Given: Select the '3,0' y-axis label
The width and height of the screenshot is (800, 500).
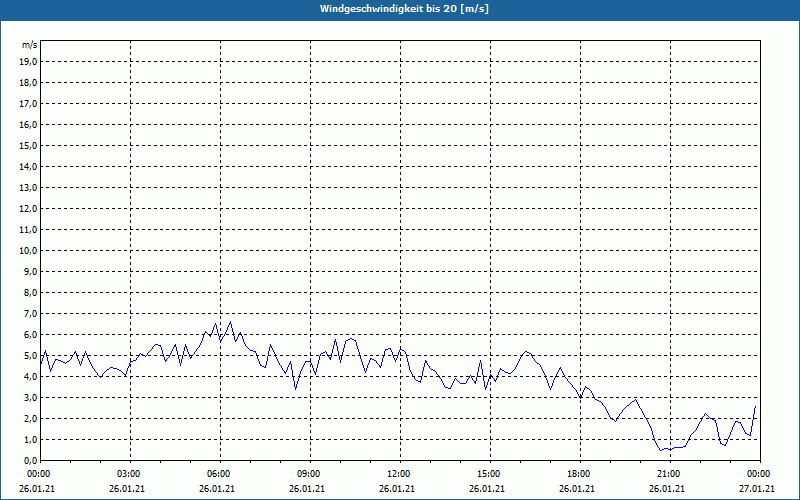Looking at the screenshot, I should click(30, 397).
